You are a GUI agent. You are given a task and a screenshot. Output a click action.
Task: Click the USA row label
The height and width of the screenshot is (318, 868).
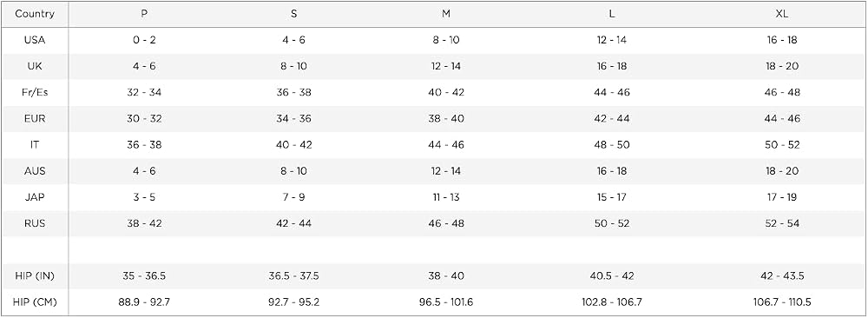(x=35, y=40)
